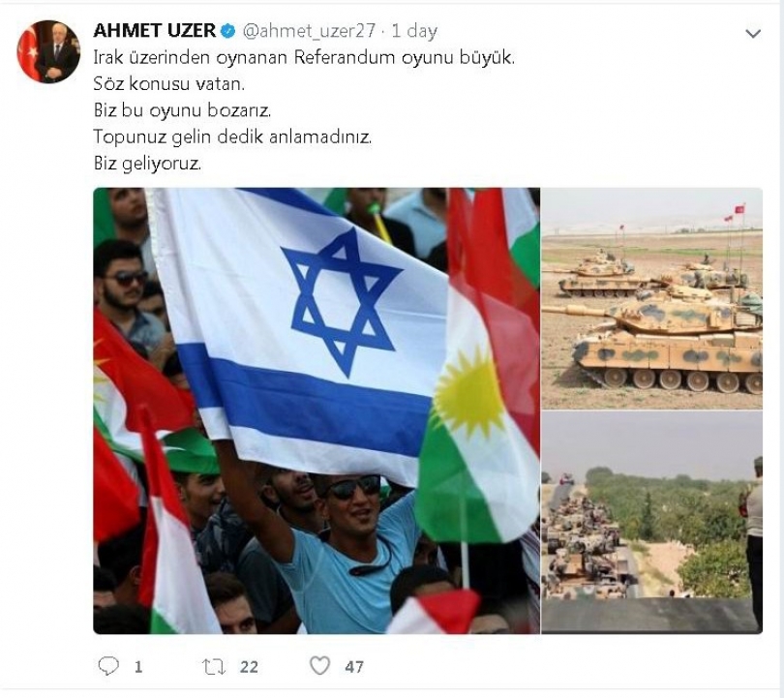This screenshot has height=698, width=784.
Task: Click the tweet text 'Biz geliyoruz.'
Action: [x=147, y=164]
